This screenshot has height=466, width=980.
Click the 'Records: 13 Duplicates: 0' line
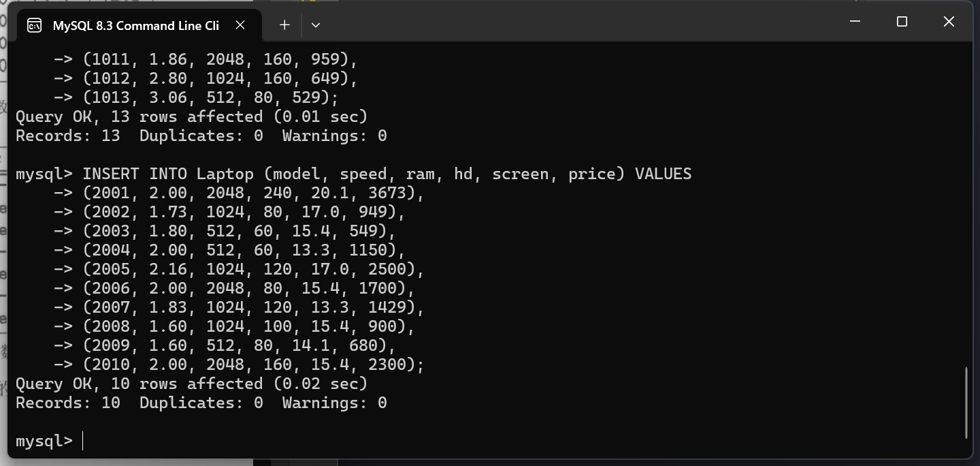[x=201, y=136]
